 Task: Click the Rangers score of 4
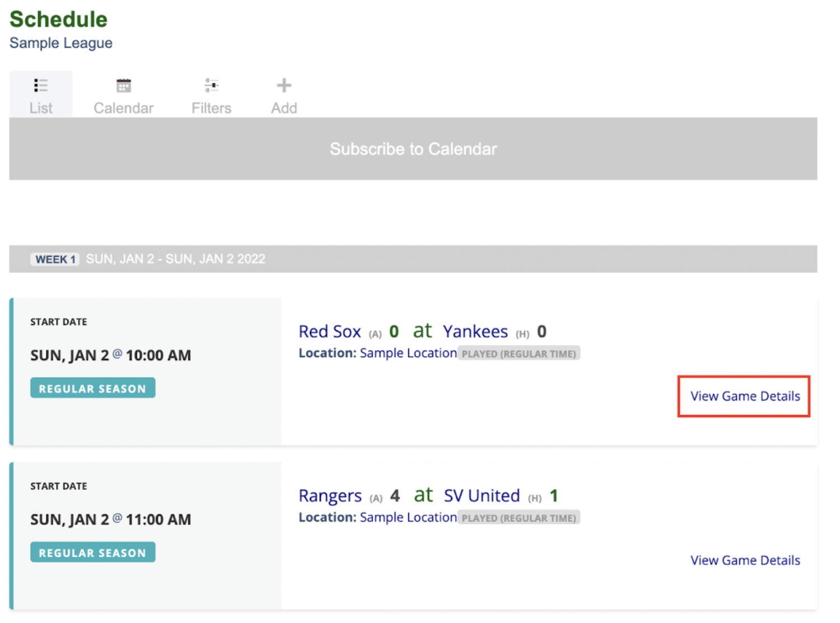point(395,496)
